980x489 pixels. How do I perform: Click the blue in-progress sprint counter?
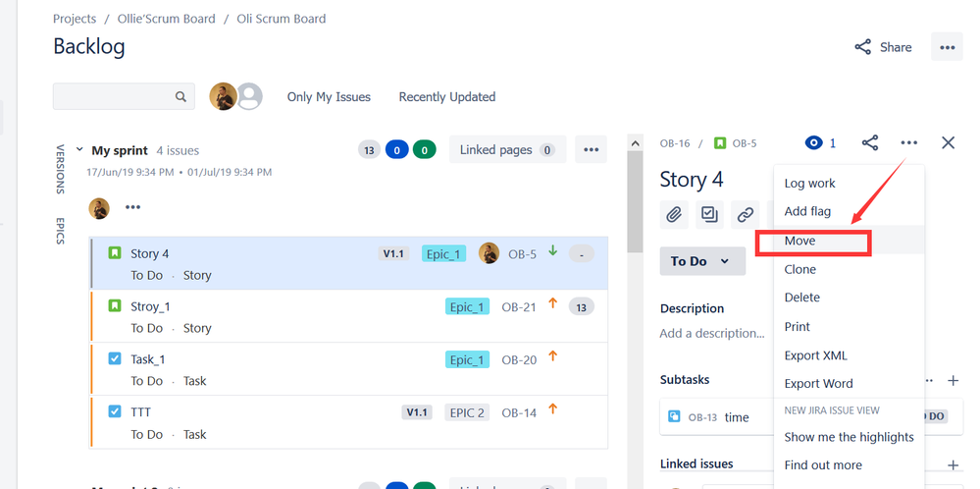click(x=397, y=150)
